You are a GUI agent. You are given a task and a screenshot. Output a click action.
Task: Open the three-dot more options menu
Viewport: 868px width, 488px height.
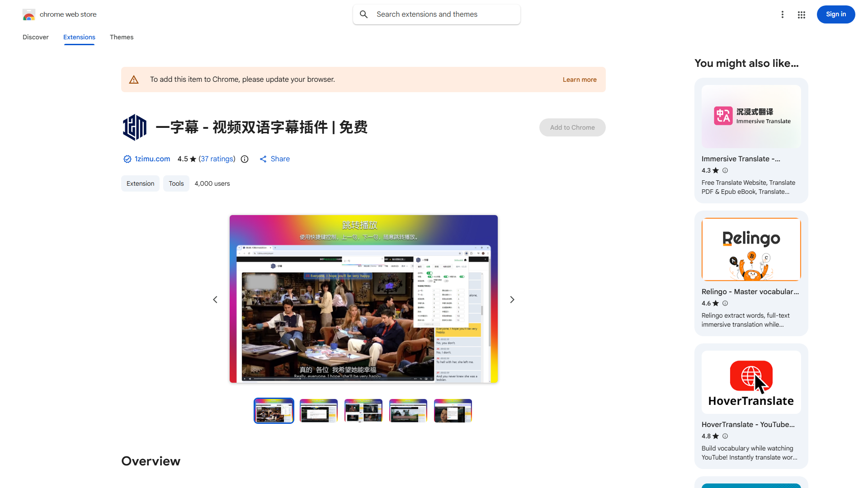(783, 14)
